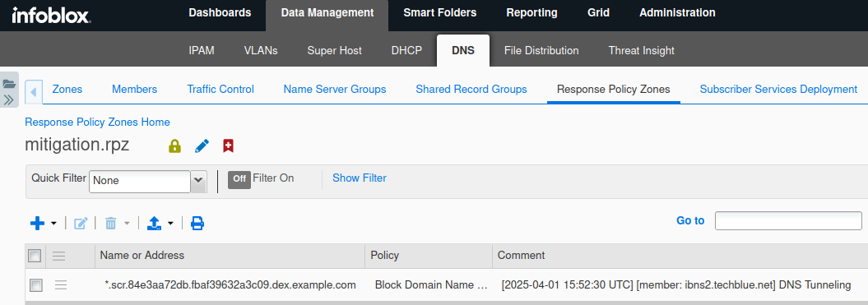Click the Show Filter link
The image size is (868, 305).
pyautogui.click(x=360, y=178)
